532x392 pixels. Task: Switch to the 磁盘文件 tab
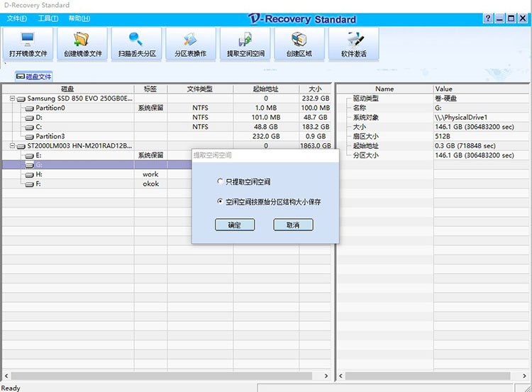[34, 77]
